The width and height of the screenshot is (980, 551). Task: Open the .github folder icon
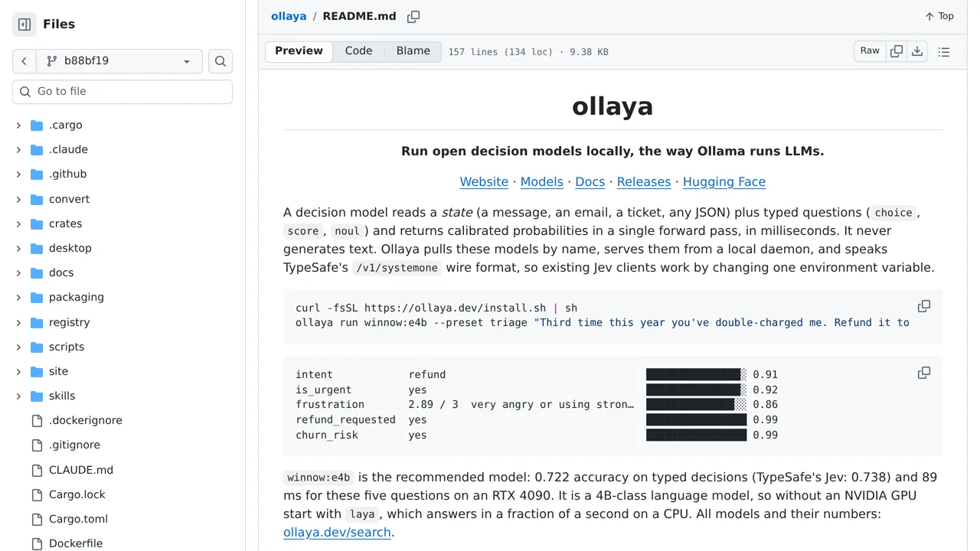click(37, 174)
